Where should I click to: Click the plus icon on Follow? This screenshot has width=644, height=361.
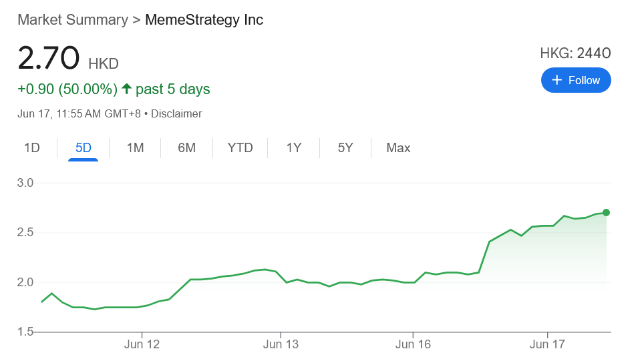557,80
